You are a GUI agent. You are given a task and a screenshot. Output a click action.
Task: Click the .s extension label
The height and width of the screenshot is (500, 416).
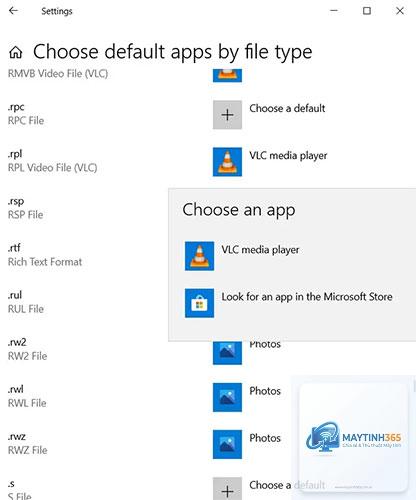tap(11, 484)
